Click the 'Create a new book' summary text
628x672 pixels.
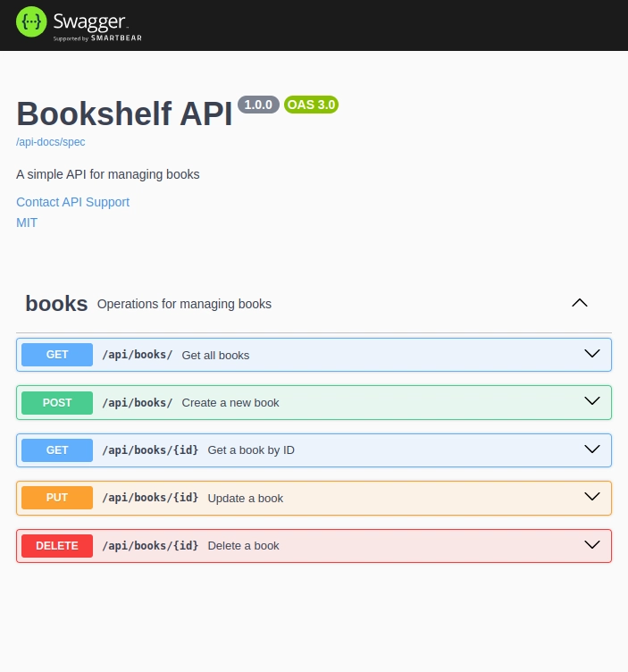pyautogui.click(x=230, y=403)
